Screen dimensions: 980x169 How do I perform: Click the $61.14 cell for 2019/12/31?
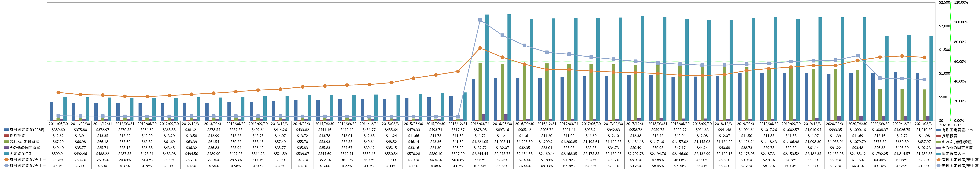813,148
